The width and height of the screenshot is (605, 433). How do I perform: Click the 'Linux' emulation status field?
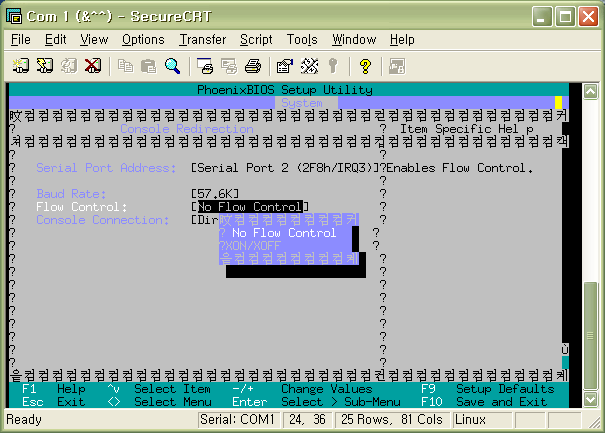pos(482,419)
